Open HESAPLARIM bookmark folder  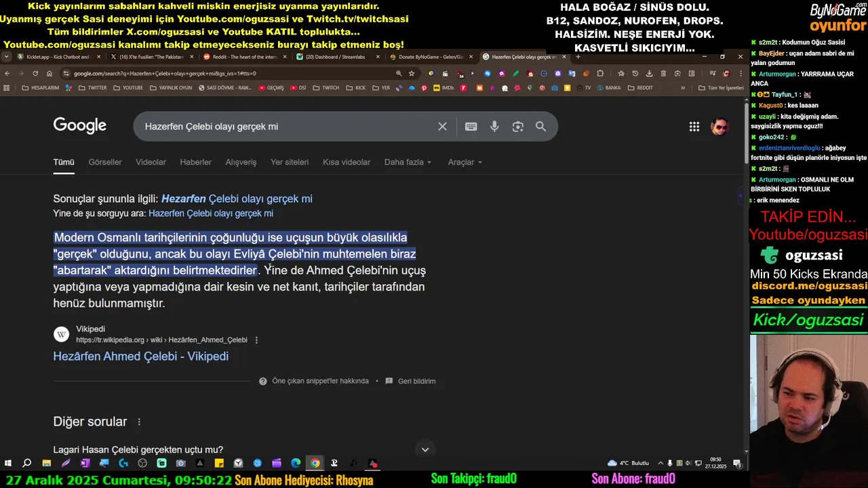pos(40,87)
